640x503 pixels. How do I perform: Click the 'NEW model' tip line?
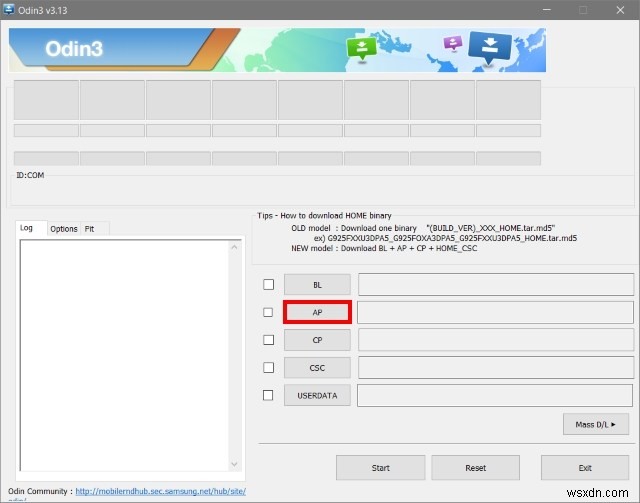pyautogui.click(x=384, y=248)
